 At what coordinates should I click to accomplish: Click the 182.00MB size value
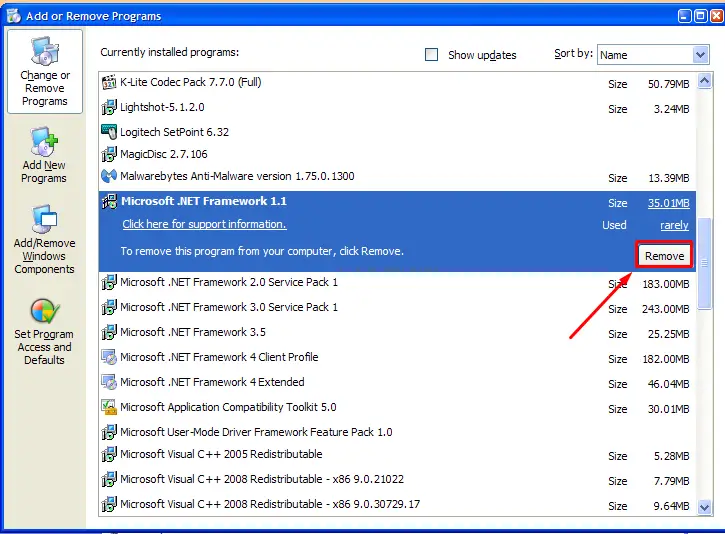click(x=666, y=359)
